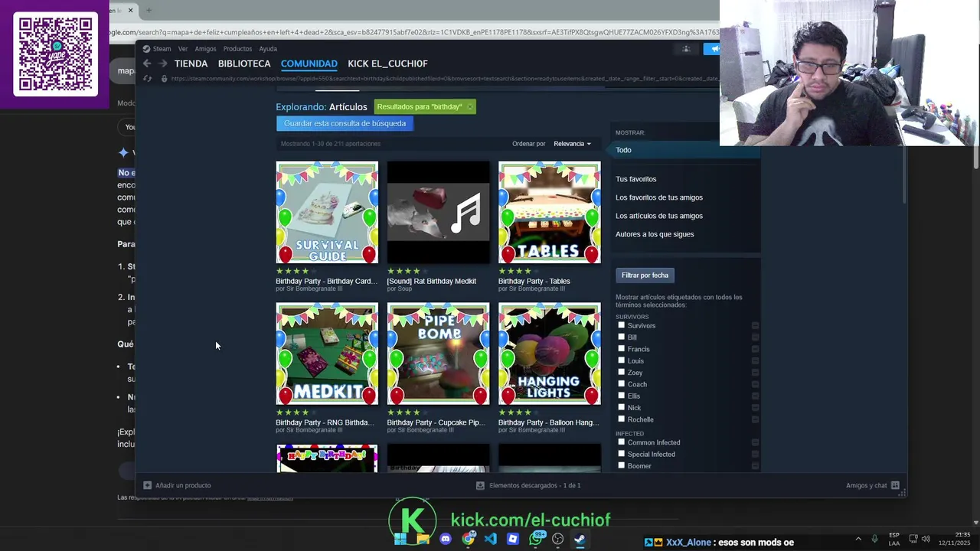
Task: Click the Steam address URL bar
Action: [444, 78]
